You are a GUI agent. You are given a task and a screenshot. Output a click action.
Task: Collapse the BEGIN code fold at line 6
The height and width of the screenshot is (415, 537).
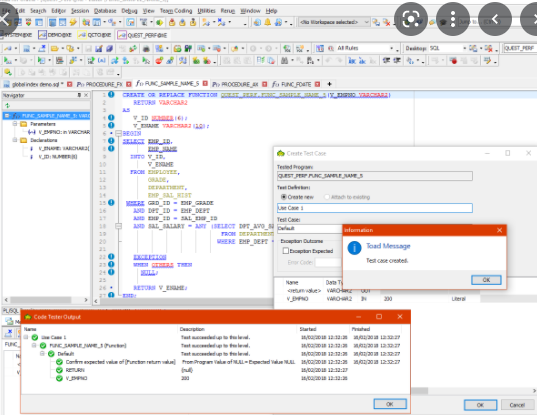[x=118, y=133]
